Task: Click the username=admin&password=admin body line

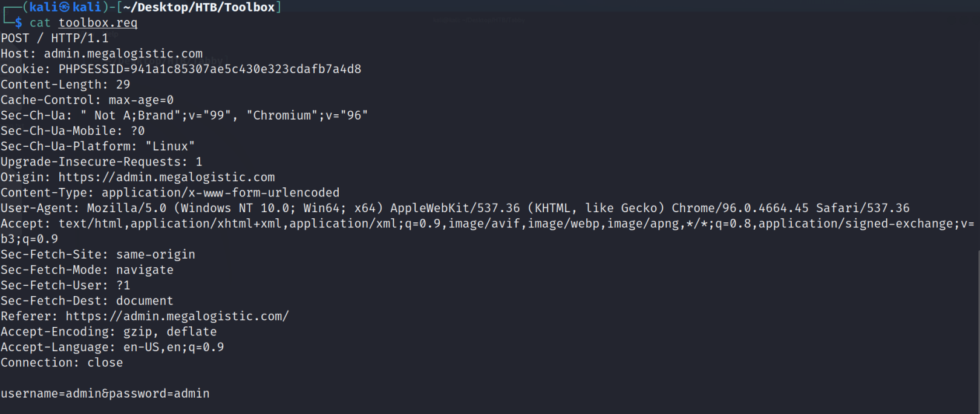Action: pos(105,393)
